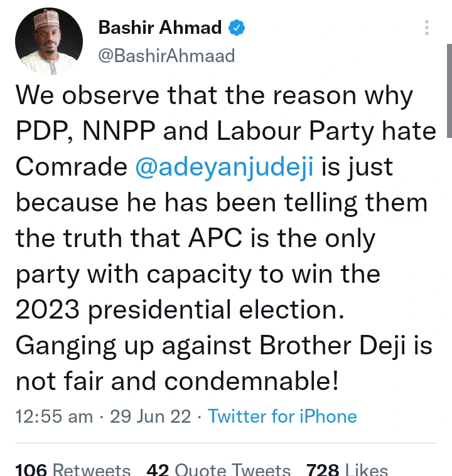Image resolution: width=452 pixels, height=476 pixels.
Task: View the 106 Retweets list
Action: 73,469
